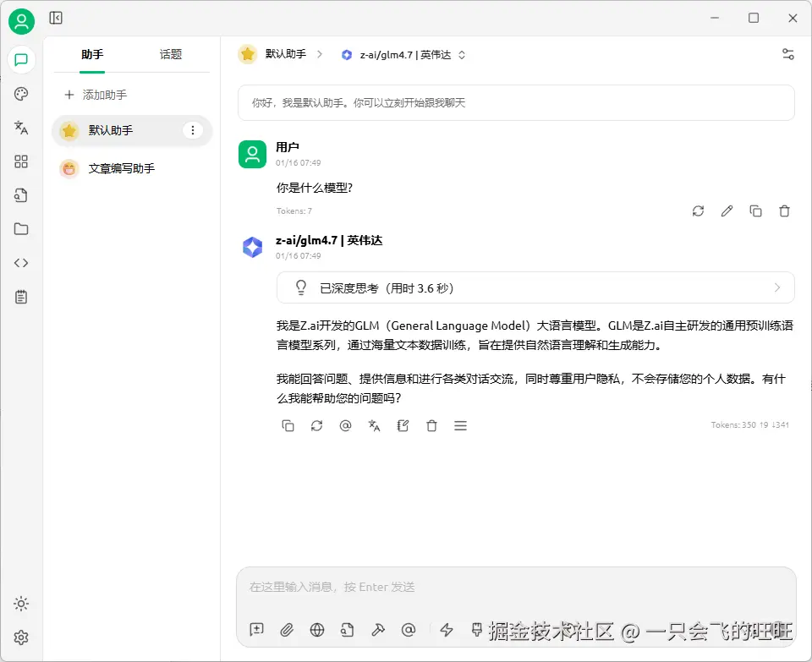Open knowledge base selector in input toolbar
This screenshot has width=812, height=662.
[x=348, y=629]
